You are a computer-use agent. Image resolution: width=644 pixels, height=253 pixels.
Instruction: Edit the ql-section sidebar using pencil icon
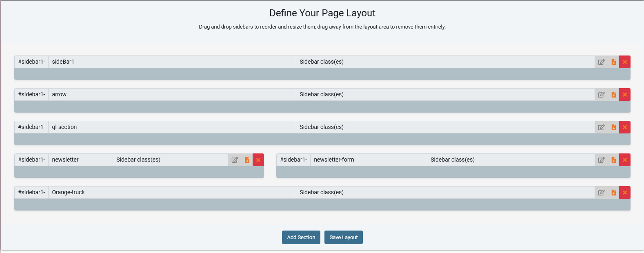[x=601, y=127]
